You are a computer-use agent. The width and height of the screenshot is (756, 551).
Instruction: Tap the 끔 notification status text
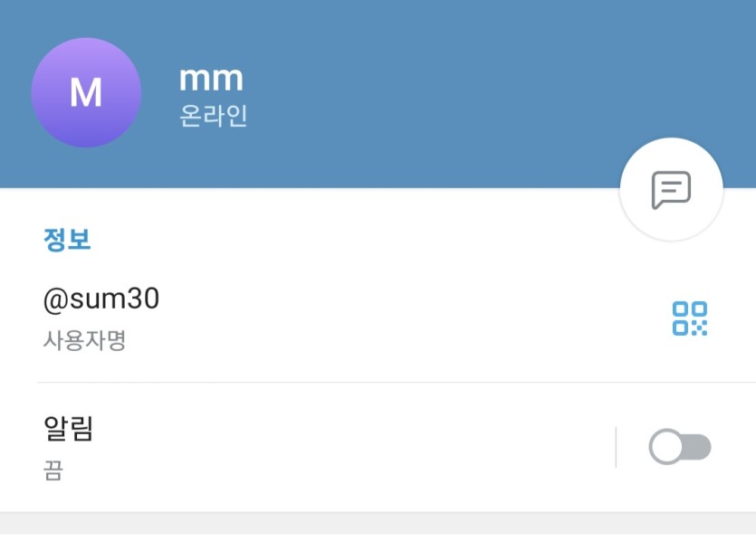tap(53, 470)
